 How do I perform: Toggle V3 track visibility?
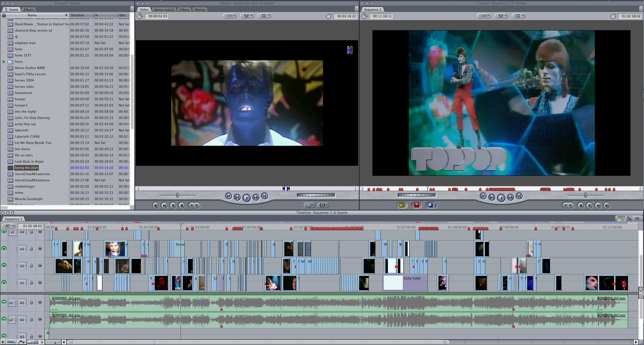coord(4,249)
